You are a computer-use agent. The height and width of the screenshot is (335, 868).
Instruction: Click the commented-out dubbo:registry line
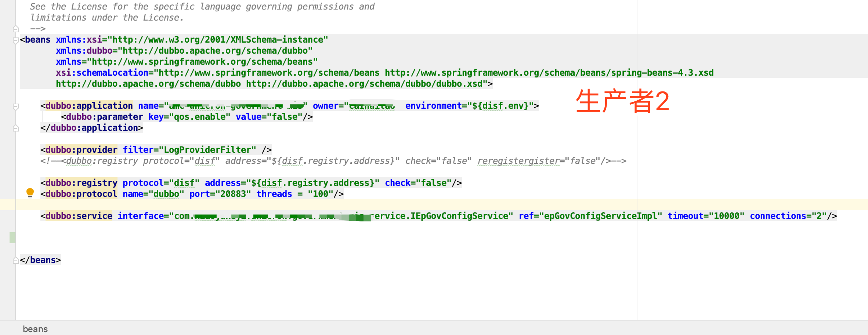pos(333,161)
